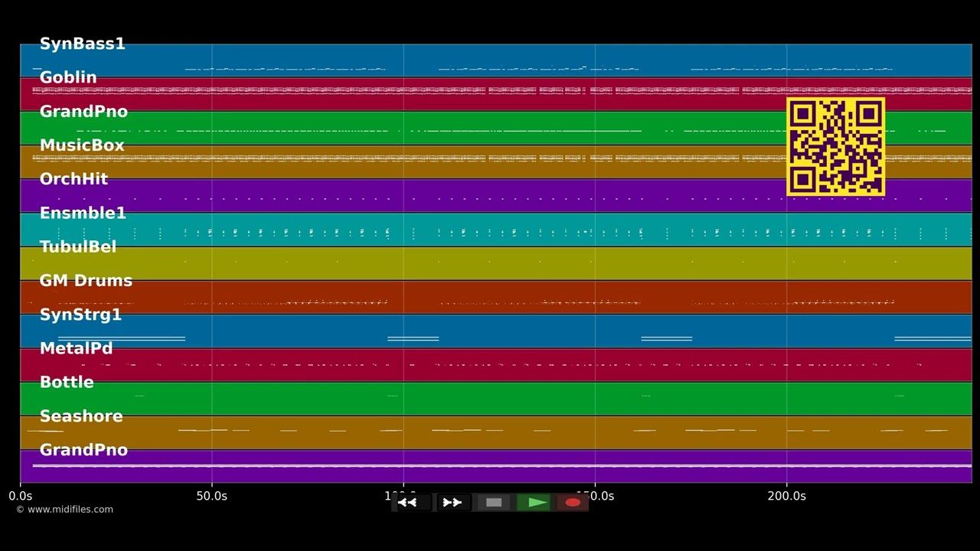
Task: Click the 0.0s time axis label
Action: pos(21,496)
